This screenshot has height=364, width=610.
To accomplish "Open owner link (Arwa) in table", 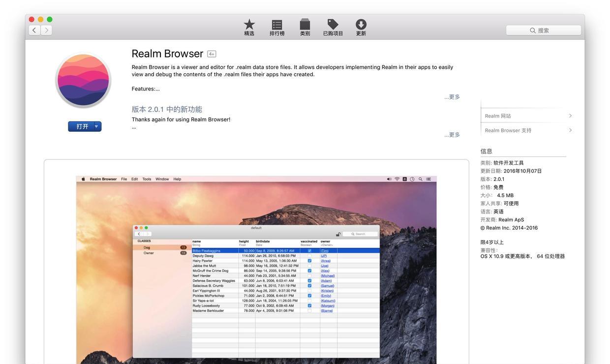I will [326, 261].
